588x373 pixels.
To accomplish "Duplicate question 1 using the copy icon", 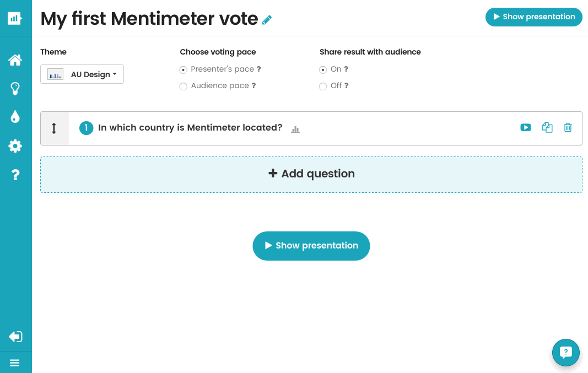I will 547,128.
